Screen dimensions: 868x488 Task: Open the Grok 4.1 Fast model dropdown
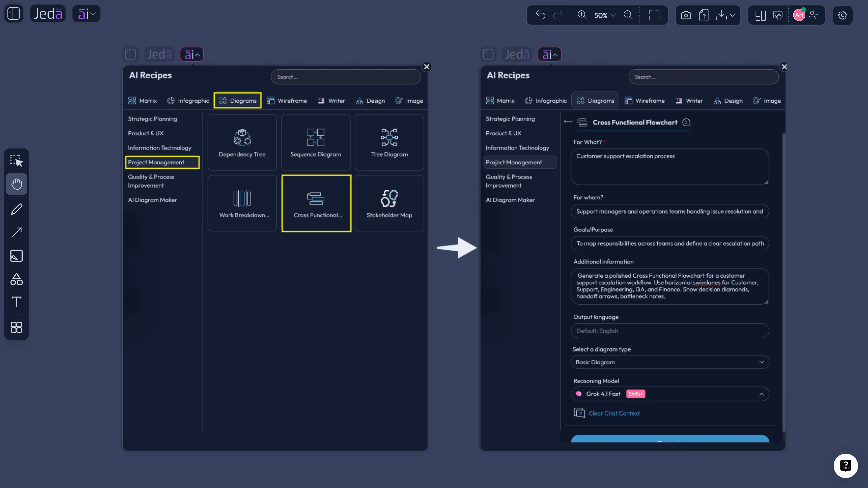pyautogui.click(x=670, y=394)
